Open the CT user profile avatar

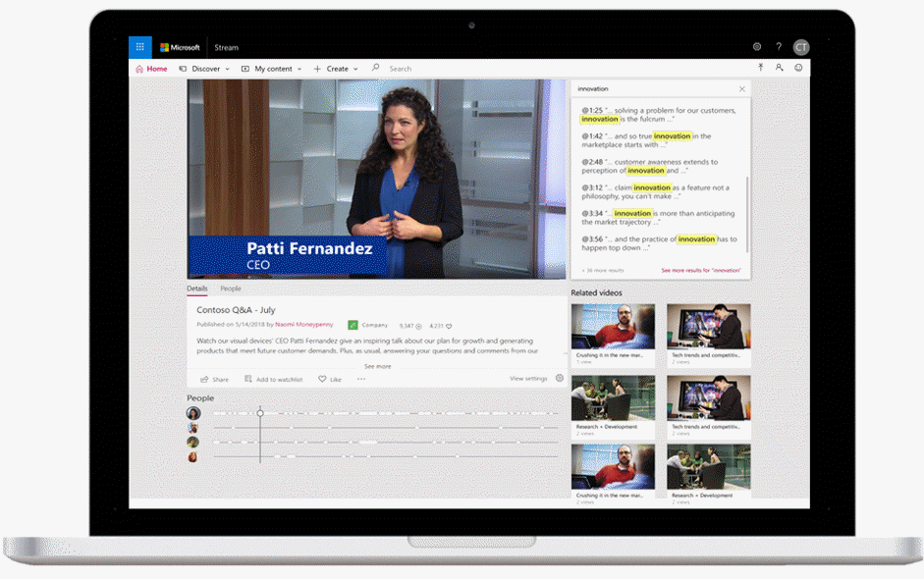tap(801, 47)
